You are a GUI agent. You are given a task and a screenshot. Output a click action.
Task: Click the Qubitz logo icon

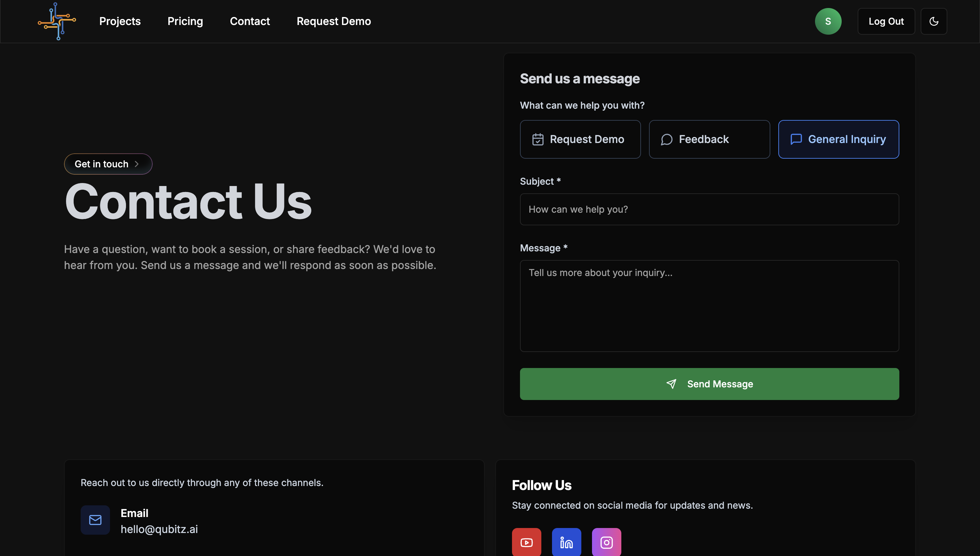tap(57, 21)
